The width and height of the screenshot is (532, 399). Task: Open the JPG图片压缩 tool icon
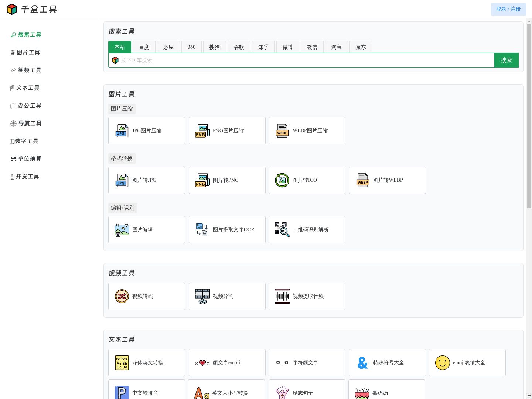click(x=122, y=131)
